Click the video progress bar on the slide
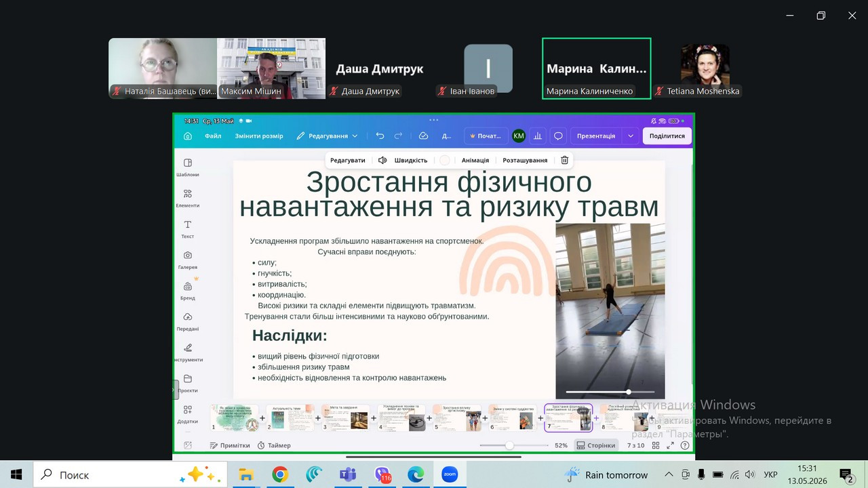868x488 pixels. (x=610, y=392)
